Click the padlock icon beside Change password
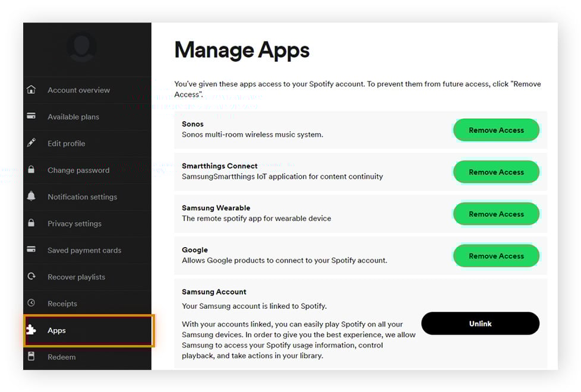581x392 pixels. 31,170
